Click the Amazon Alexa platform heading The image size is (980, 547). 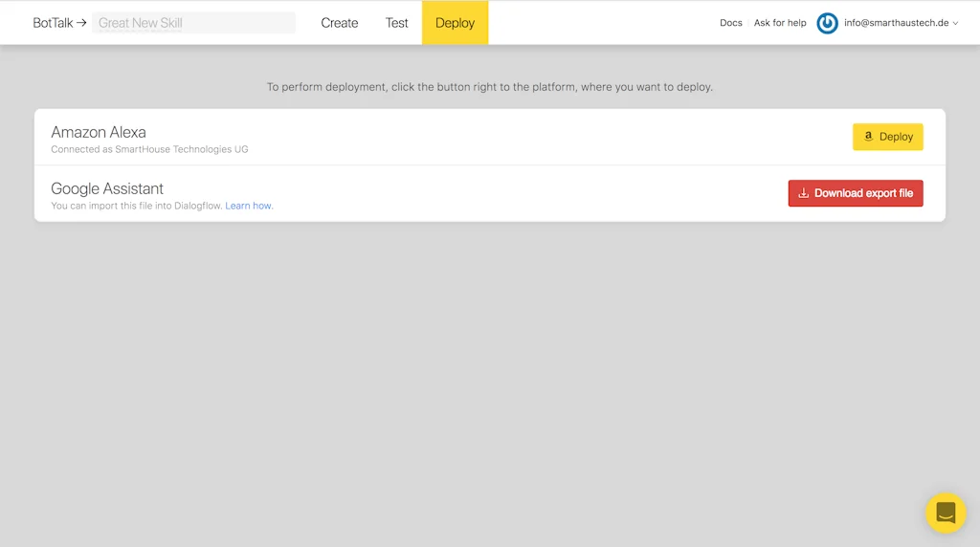(99, 132)
